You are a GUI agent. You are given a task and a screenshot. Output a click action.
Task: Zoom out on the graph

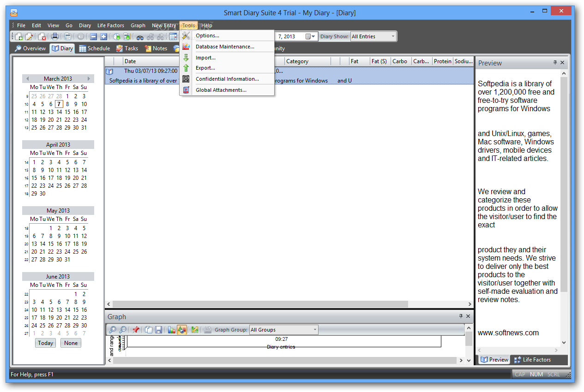122,330
